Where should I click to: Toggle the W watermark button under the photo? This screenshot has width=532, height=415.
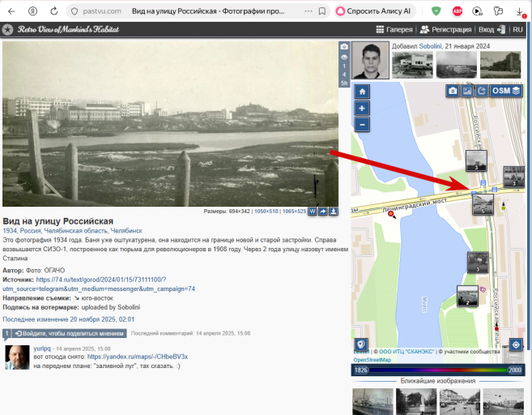point(312,212)
